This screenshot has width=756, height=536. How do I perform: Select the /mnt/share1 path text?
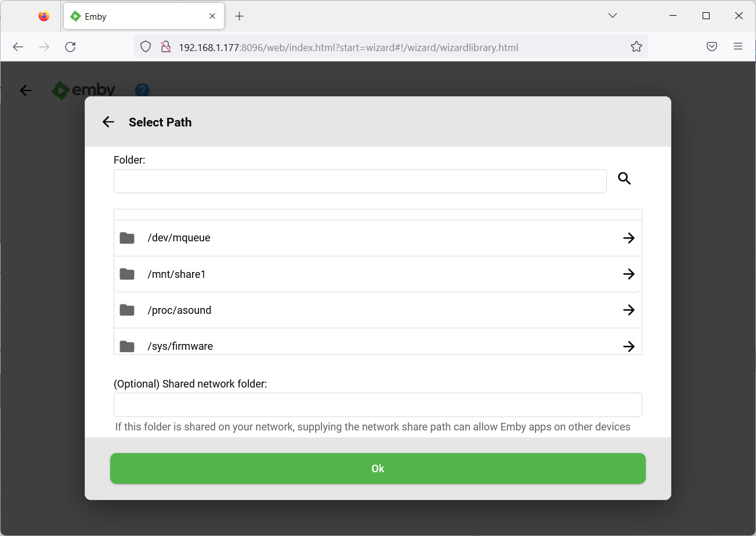[176, 274]
